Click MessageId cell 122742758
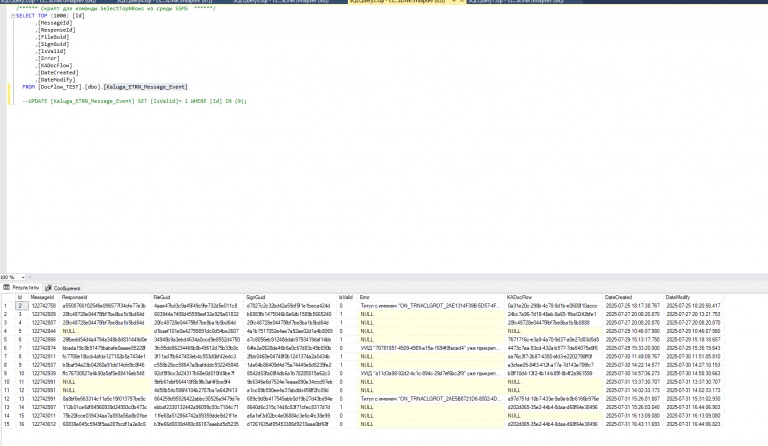 (x=44, y=305)
